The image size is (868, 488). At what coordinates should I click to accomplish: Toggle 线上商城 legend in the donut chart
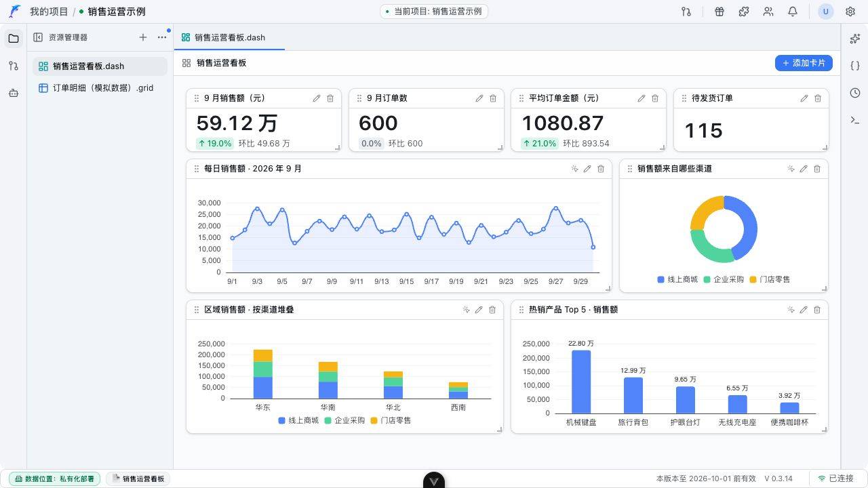point(677,279)
